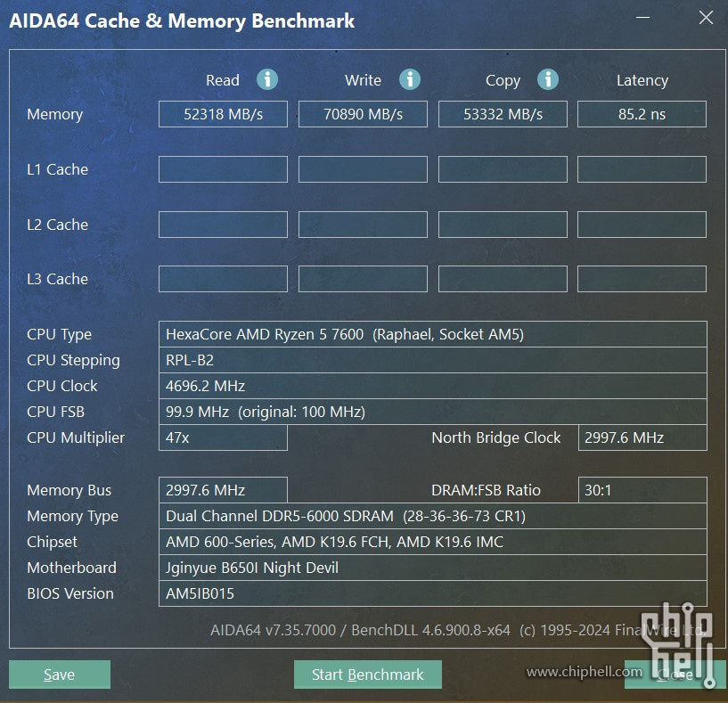Click Memory Type value Dual Channel DDR5-6000 SDRAM
The width and height of the screenshot is (728, 703).
[x=433, y=516]
